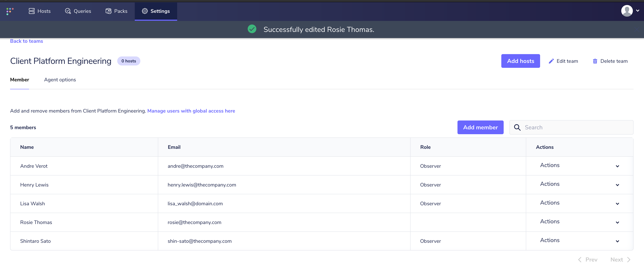Screen dimensions: 644x272
Task: Click the green success checkmark icon
Action: coord(252,29)
